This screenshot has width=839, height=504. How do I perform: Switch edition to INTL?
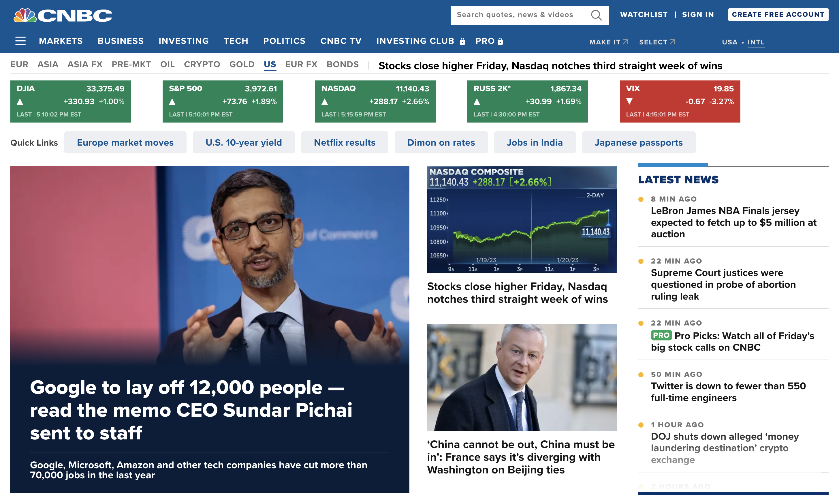click(756, 42)
